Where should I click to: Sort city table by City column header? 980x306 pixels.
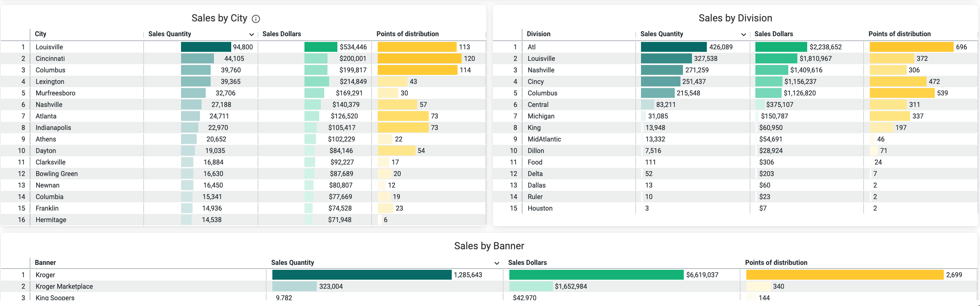pyautogui.click(x=40, y=34)
